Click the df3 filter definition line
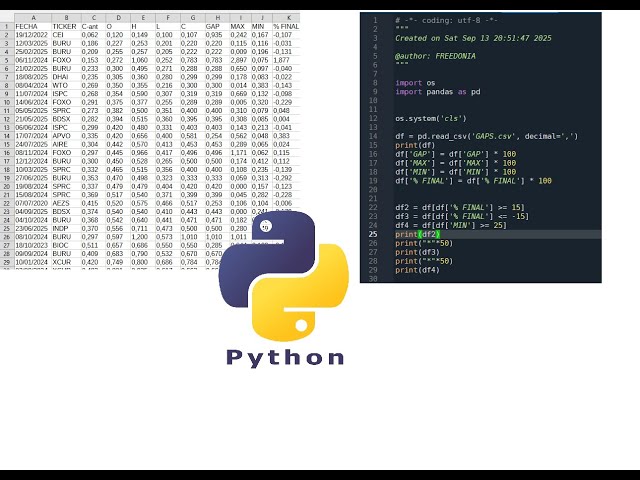640x480 pixels. tap(462, 216)
